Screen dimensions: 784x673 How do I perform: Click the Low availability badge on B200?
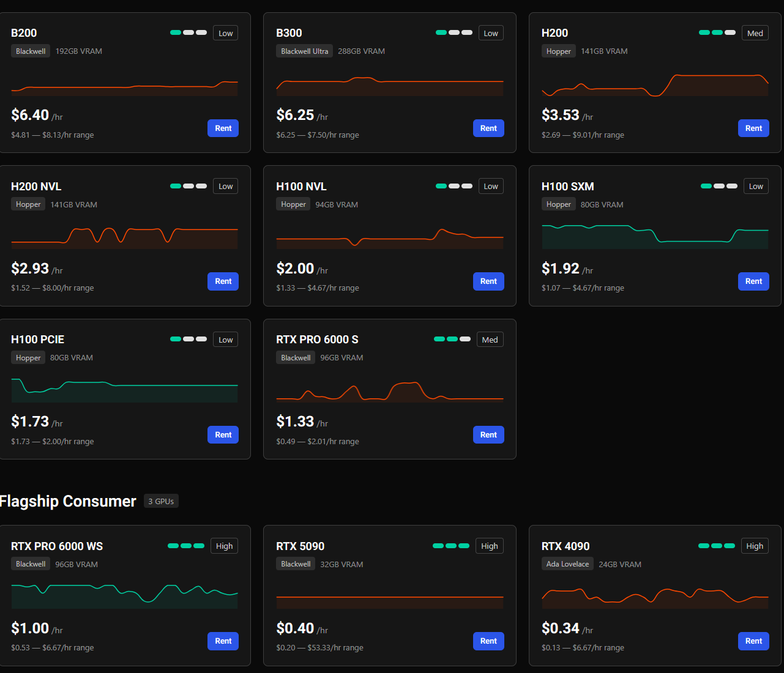click(226, 33)
